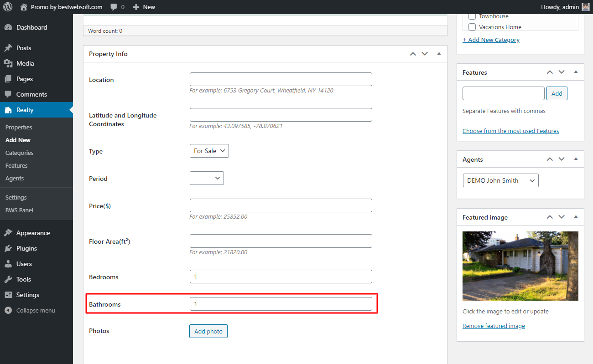Viewport: 593px width, 364px height.
Task: Move Featured image box down
Action: (562, 217)
